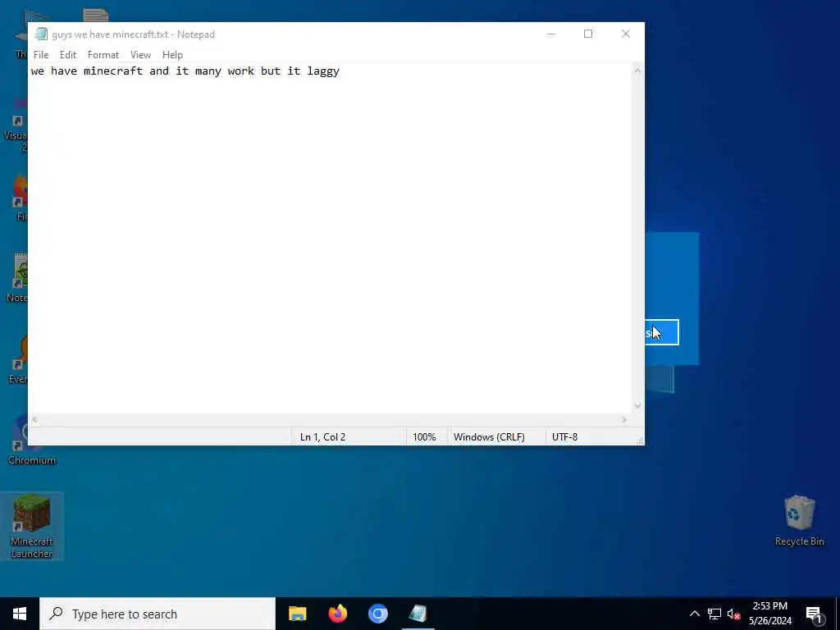The width and height of the screenshot is (840, 630).
Task: Open Chromium from the taskbar
Action: 377,614
